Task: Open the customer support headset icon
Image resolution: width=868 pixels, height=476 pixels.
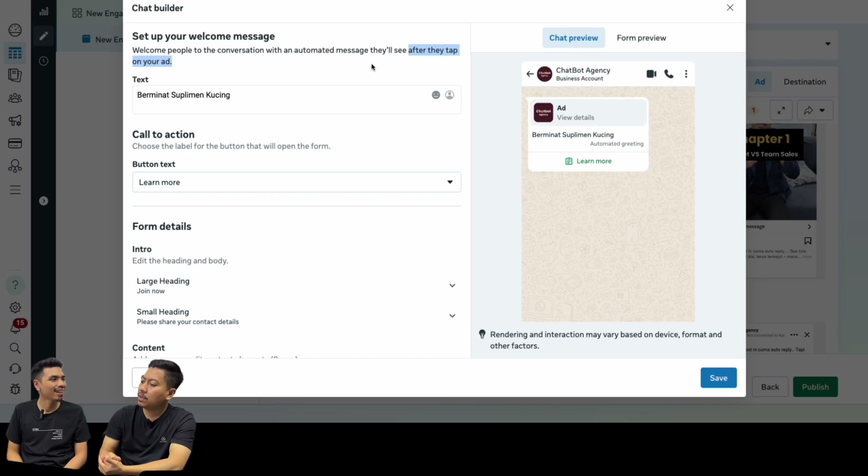Action: click(x=15, y=368)
